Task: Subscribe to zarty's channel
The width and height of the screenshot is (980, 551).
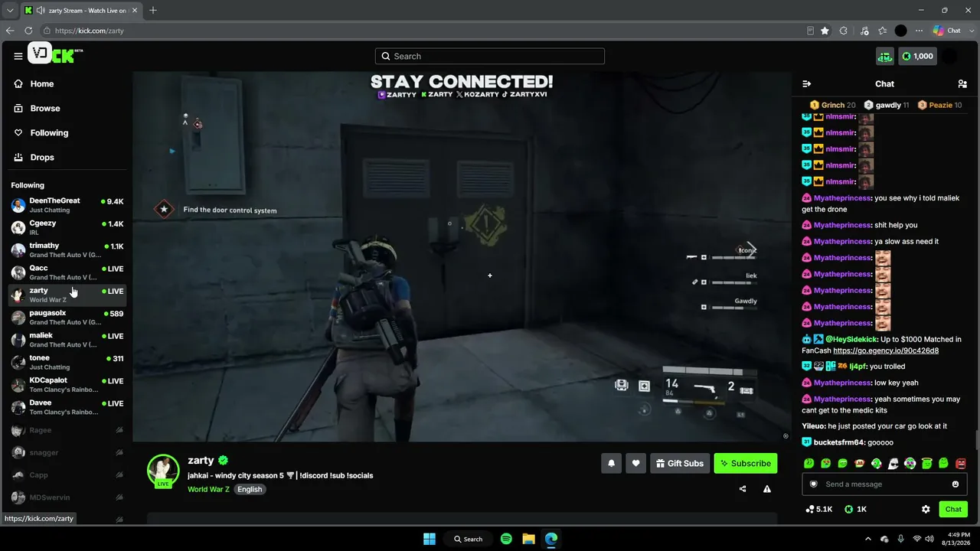Action: [x=746, y=463]
